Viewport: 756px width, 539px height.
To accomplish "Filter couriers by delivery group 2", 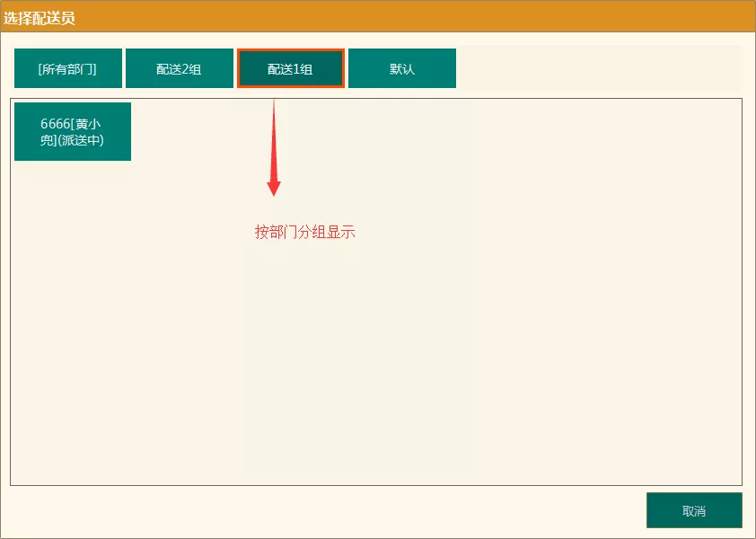I will click(x=179, y=69).
